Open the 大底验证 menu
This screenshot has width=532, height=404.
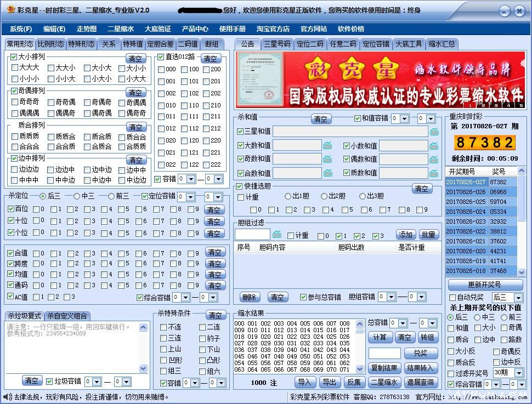pyautogui.click(x=158, y=29)
